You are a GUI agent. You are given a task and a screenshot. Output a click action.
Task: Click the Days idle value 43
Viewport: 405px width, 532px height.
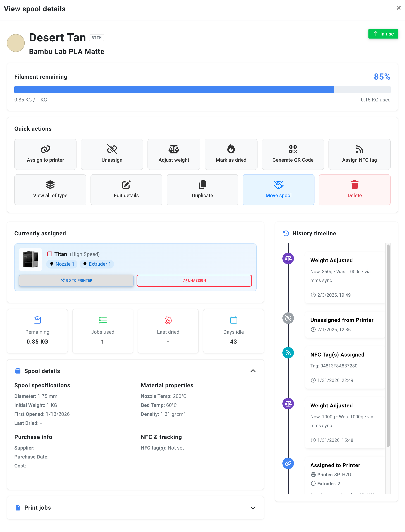(x=233, y=341)
